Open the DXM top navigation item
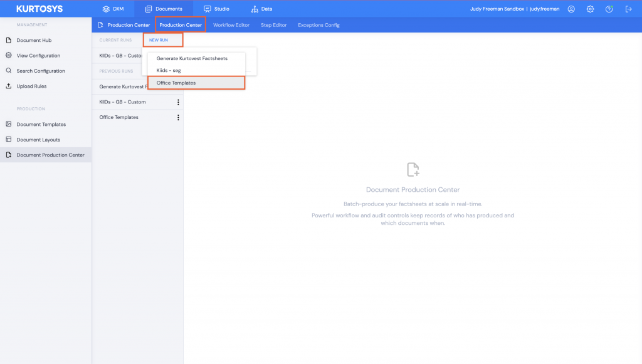Image resolution: width=642 pixels, height=364 pixels. pyautogui.click(x=113, y=9)
